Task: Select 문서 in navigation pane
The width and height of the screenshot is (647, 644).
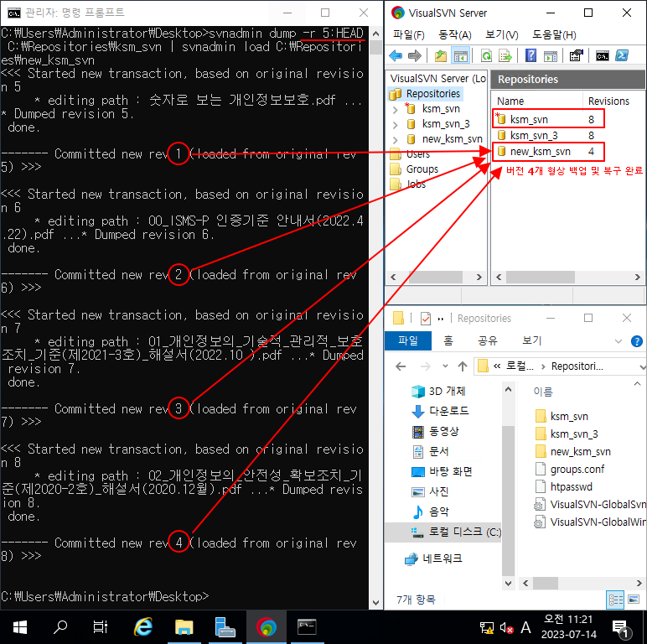Action: click(431, 451)
